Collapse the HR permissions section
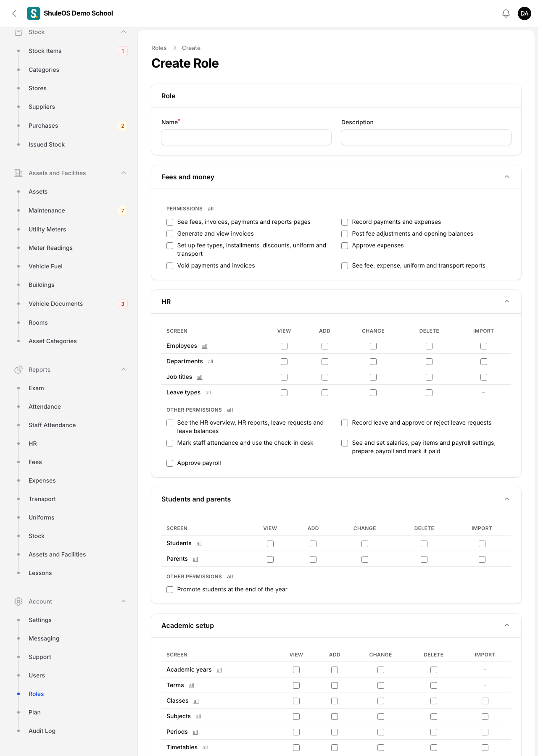Screen dimensions: 538x756 click(507, 302)
